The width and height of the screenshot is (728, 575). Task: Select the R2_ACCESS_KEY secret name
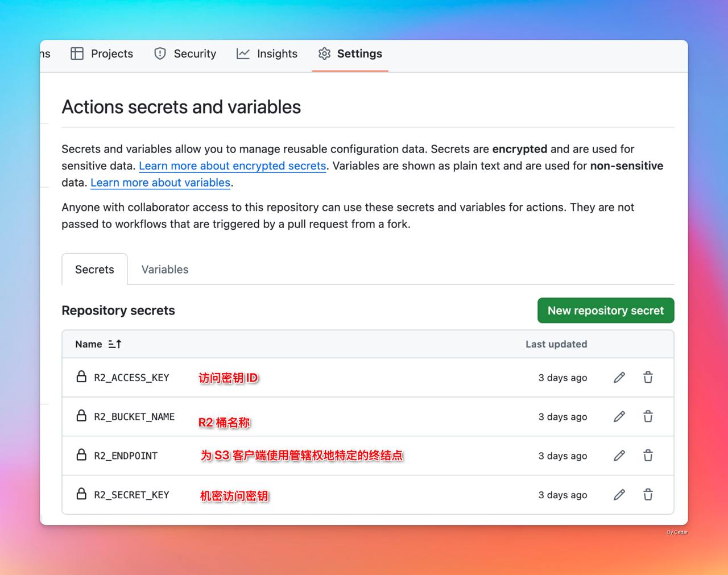[x=131, y=378]
